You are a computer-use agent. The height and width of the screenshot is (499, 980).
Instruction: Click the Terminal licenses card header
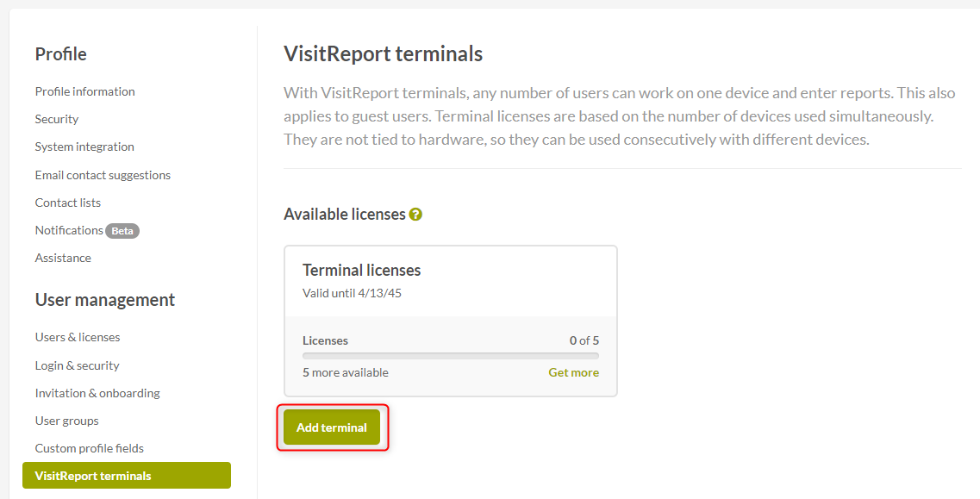pyautogui.click(x=362, y=270)
